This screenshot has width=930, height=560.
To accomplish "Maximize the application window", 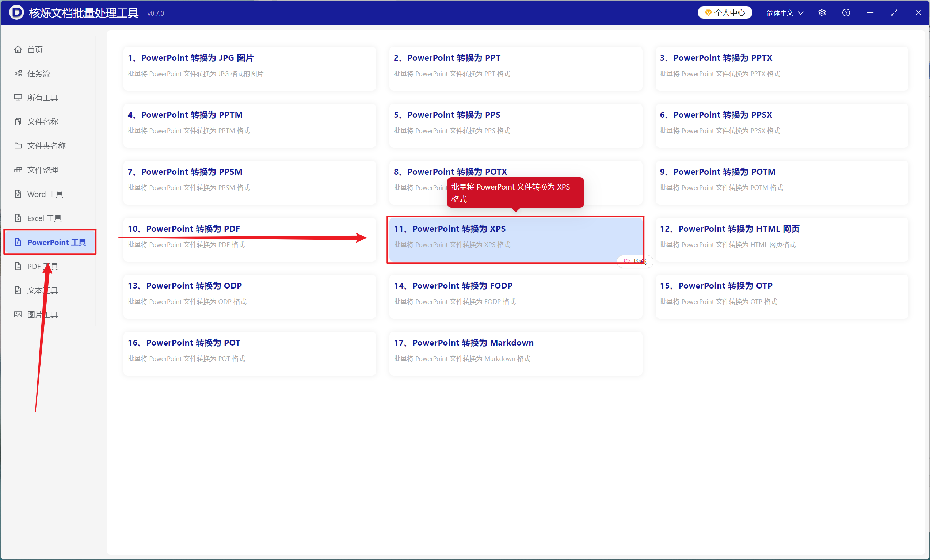I will 894,13.
